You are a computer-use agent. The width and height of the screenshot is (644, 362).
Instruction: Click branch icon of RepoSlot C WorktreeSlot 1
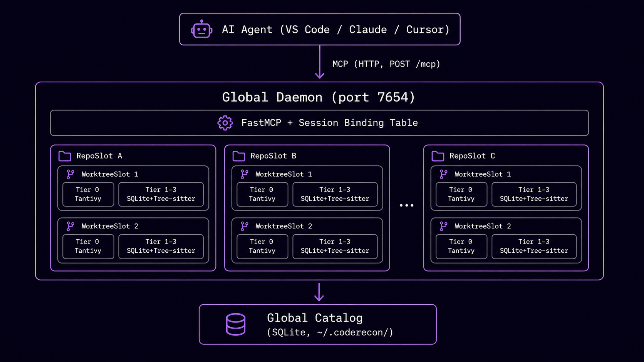(443, 174)
